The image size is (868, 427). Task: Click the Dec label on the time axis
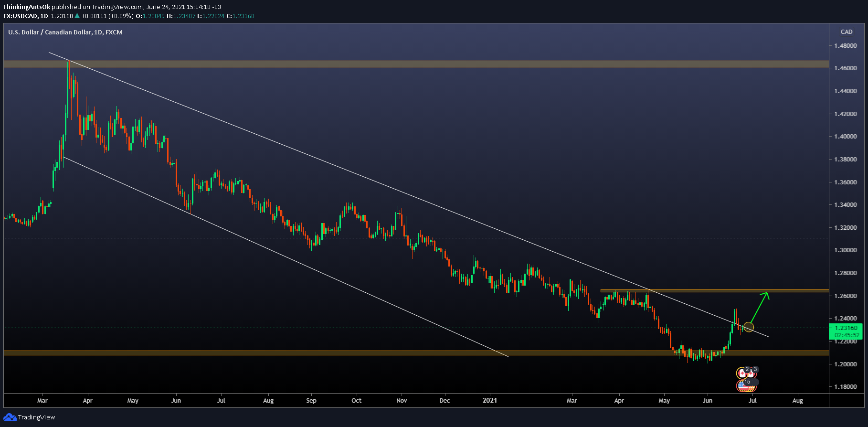[445, 401]
